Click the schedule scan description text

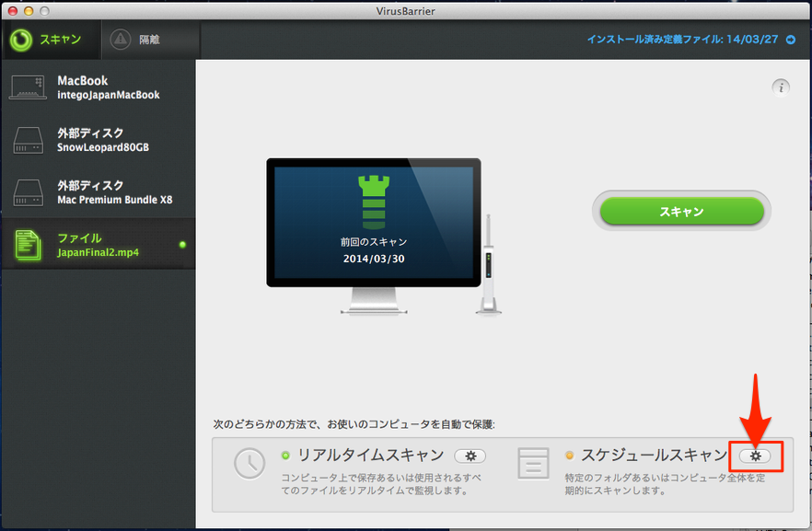665,484
